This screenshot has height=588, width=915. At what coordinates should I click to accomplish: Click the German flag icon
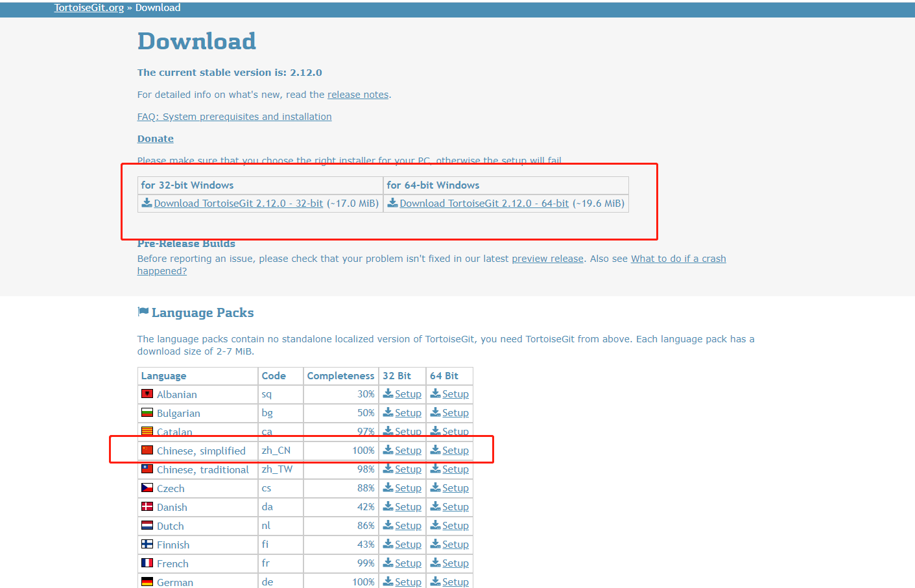(147, 582)
